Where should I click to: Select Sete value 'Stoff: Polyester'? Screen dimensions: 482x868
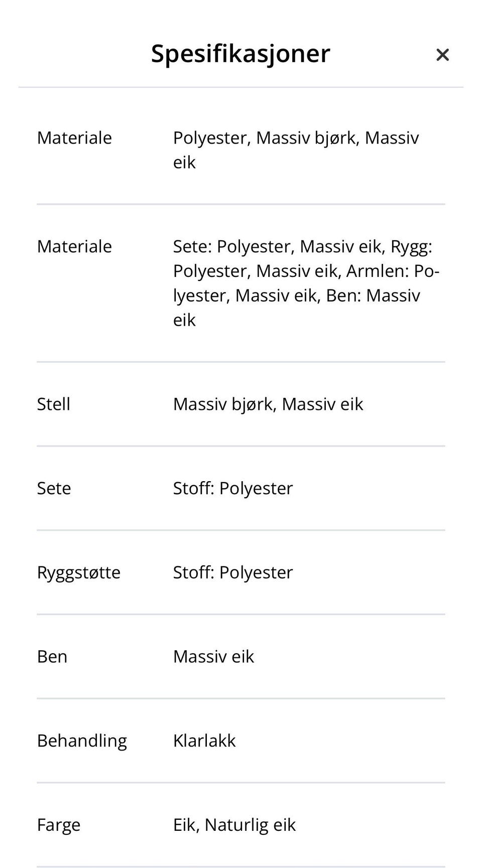[233, 489]
